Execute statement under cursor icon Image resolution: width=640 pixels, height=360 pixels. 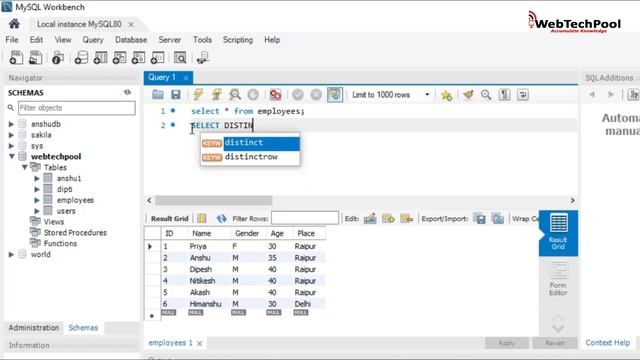pyautogui.click(x=217, y=95)
